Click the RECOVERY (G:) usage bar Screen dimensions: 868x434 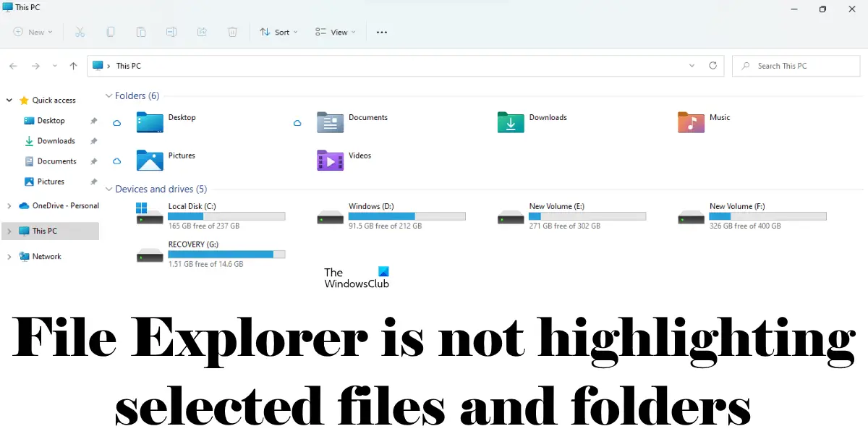pos(226,255)
